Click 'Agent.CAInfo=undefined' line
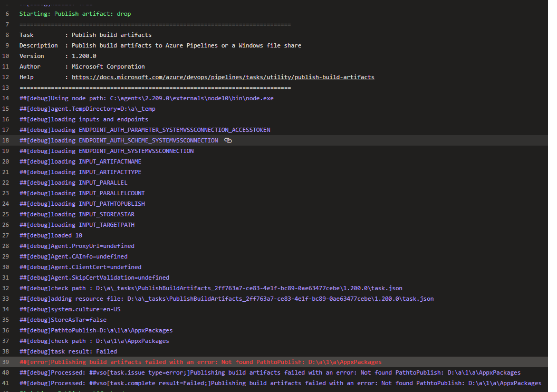 73,256
